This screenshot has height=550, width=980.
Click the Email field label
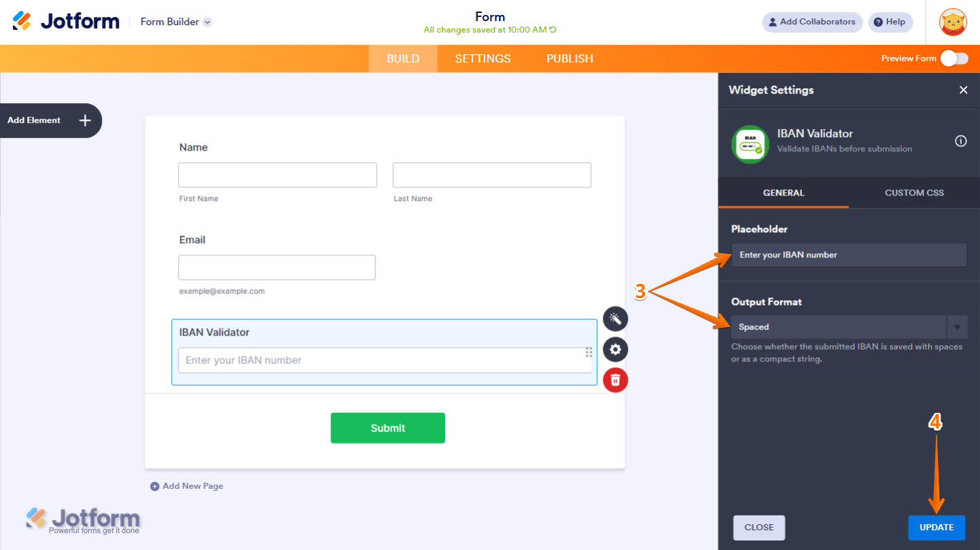pos(192,240)
